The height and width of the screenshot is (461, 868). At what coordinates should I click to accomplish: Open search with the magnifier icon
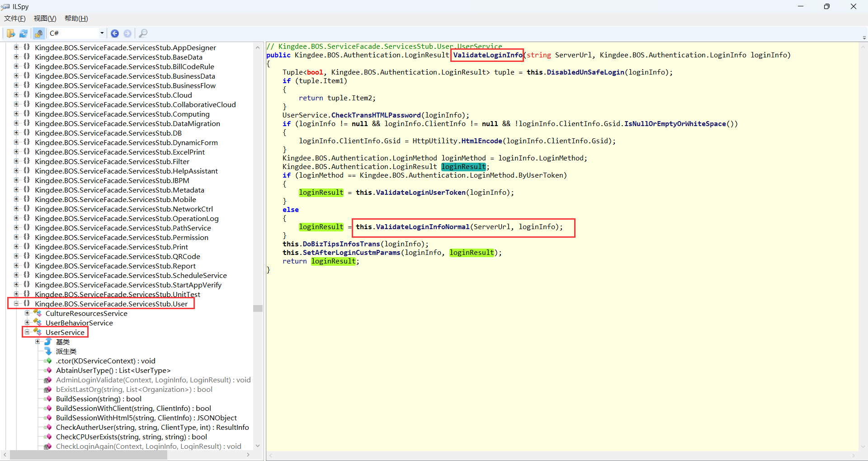[x=143, y=33]
